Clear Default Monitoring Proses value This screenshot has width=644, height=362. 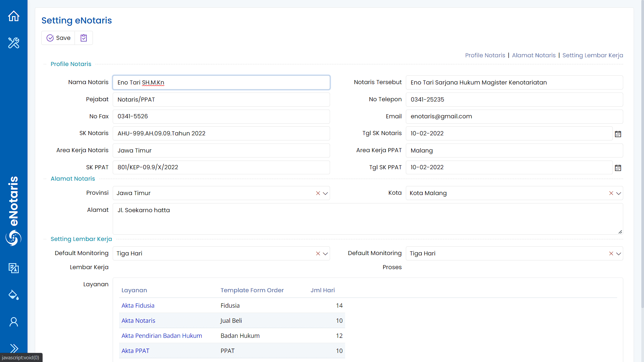click(x=611, y=254)
